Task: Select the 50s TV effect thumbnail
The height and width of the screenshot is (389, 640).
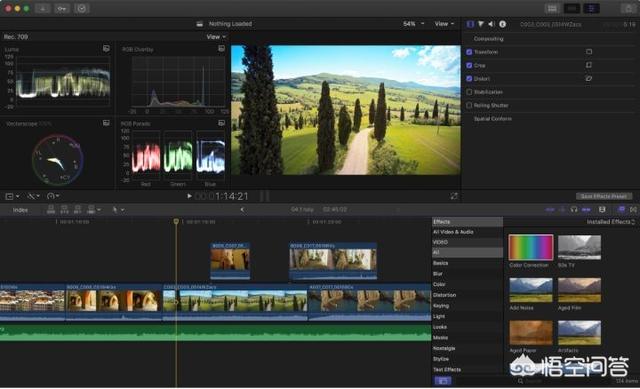Action: [579, 247]
